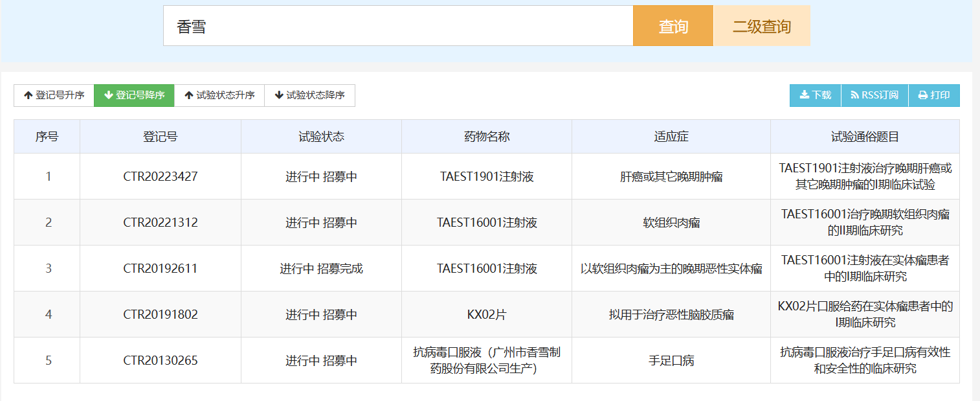Open registration number CTR20191802
This screenshot has width=980, height=401.
161,314
